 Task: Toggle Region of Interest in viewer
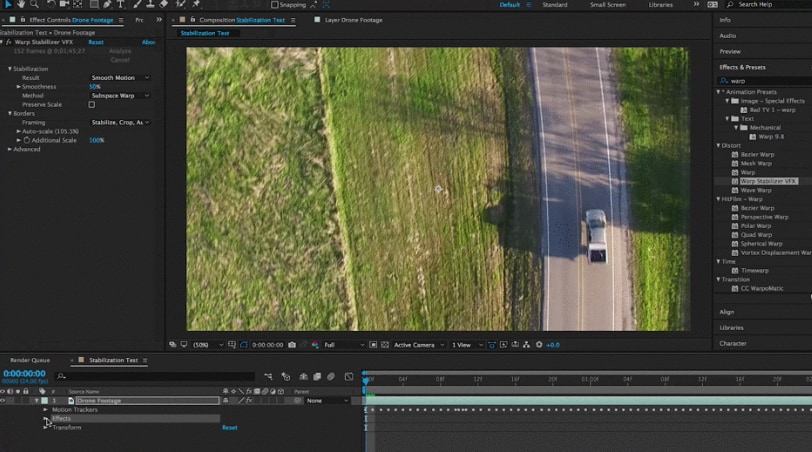pos(373,345)
